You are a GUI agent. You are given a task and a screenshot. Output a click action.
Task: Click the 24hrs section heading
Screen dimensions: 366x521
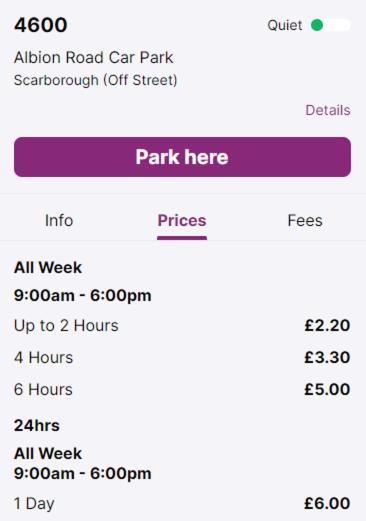pyautogui.click(x=37, y=426)
